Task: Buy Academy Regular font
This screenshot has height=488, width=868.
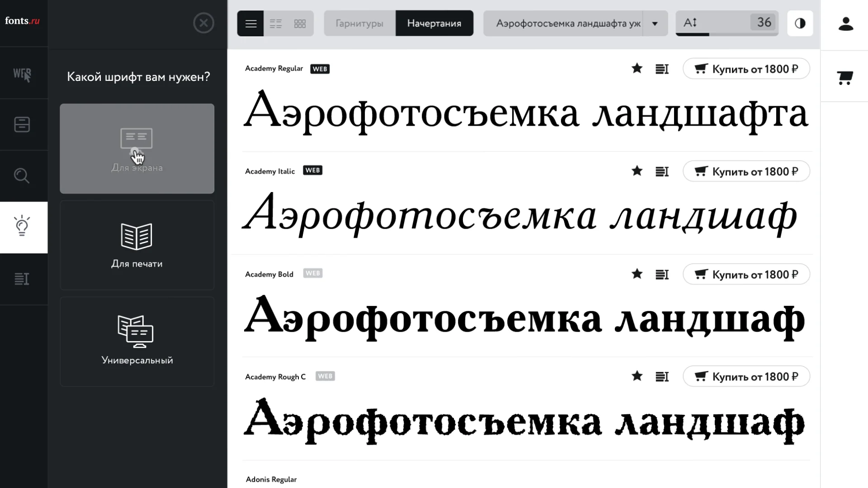Action: click(x=746, y=69)
